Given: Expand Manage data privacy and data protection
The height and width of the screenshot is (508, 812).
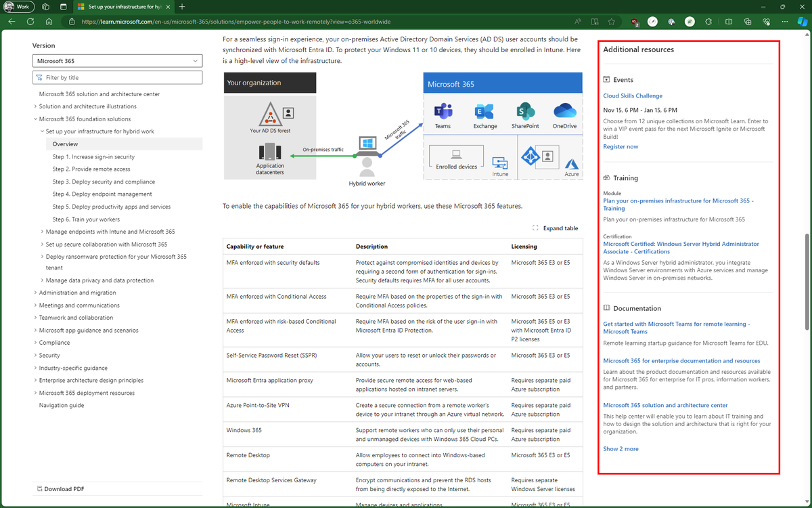Looking at the screenshot, I should click(42, 280).
